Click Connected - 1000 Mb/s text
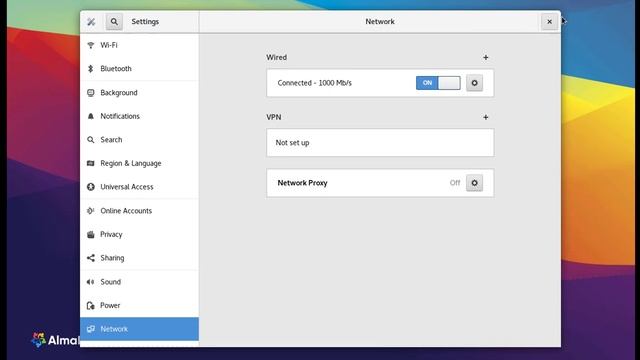Screen dimensions: 640x360 click(314, 83)
